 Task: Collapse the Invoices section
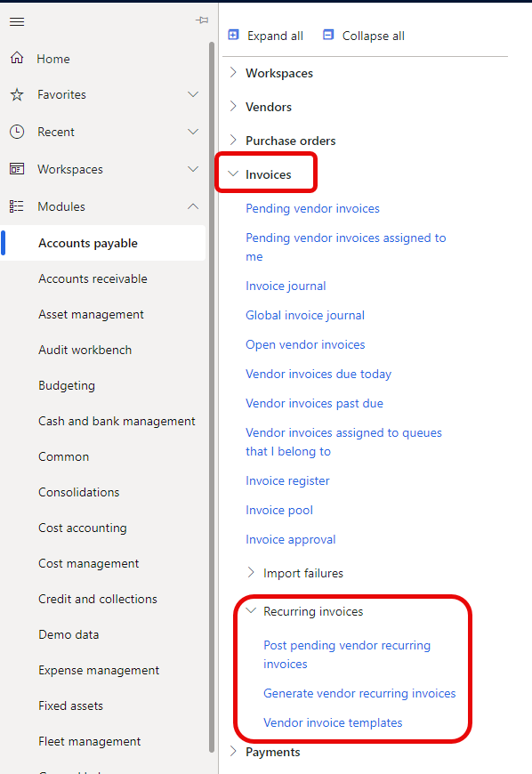pyautogui.click(x=234, y=173)
